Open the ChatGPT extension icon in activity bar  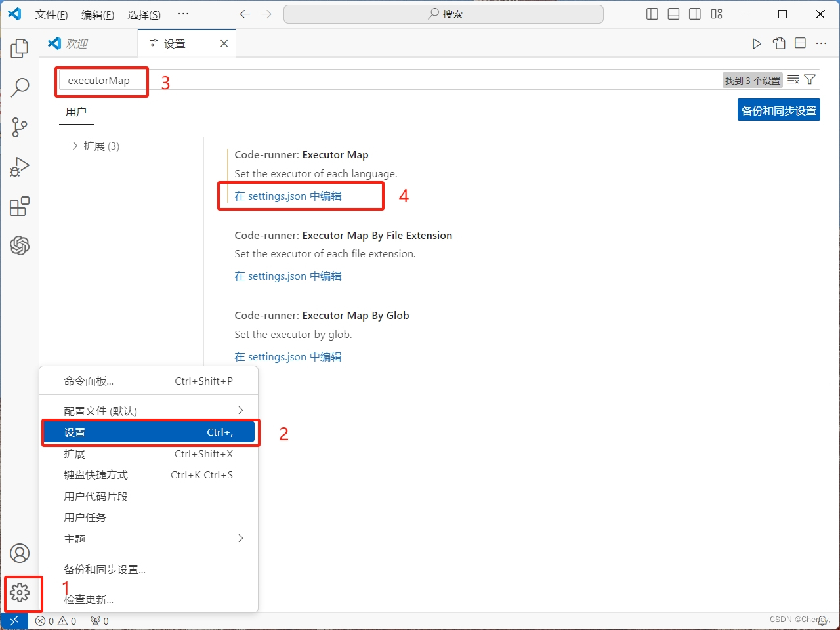coord(20,245)
